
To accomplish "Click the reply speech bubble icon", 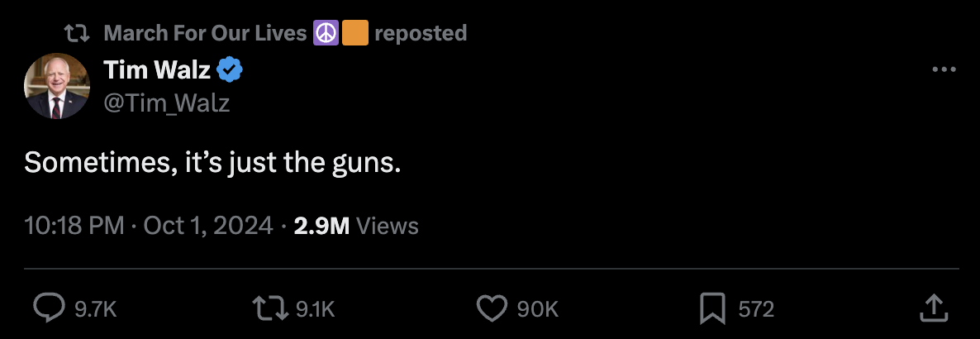I will 49,309.
